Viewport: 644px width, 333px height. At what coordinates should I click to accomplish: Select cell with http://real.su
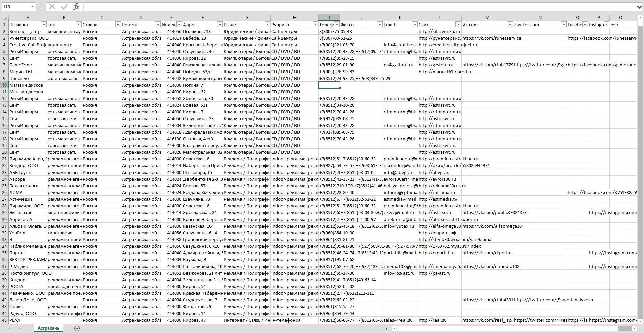[x=439, y=320]
